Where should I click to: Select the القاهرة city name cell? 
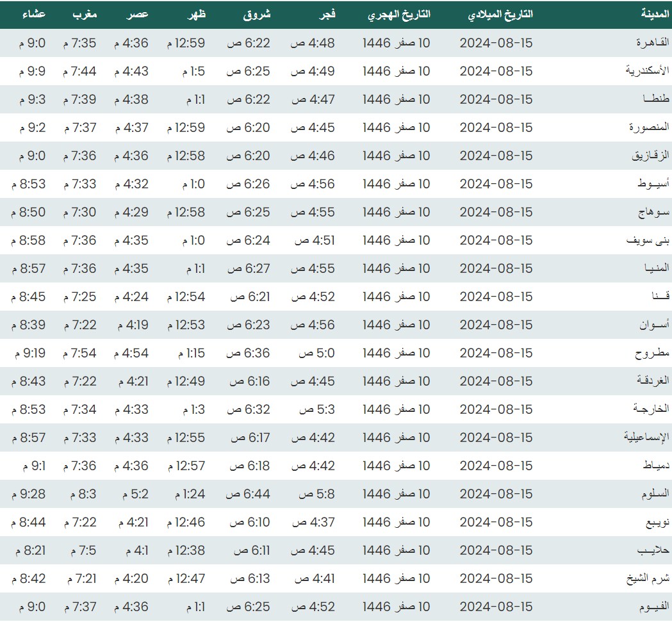tap(652, 43)
